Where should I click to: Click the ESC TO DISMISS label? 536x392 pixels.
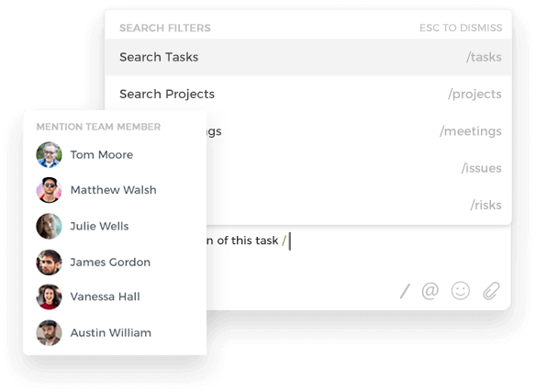461,28
